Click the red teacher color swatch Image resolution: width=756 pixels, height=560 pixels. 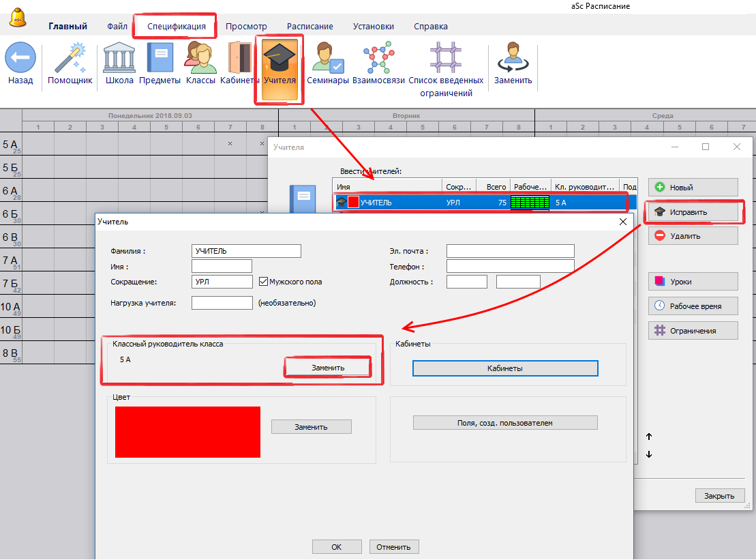tap(187, 432)
